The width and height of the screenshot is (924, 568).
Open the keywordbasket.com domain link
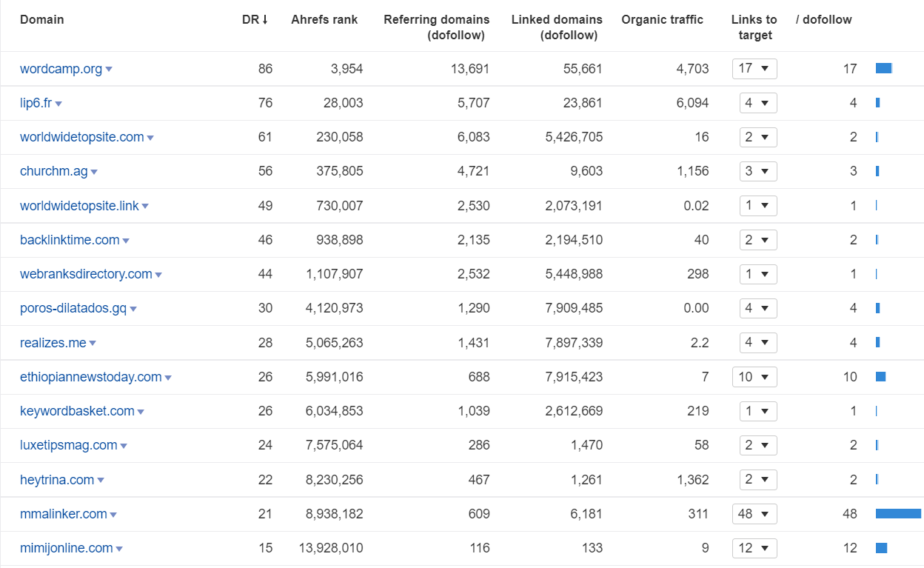(x=77, y=411)
